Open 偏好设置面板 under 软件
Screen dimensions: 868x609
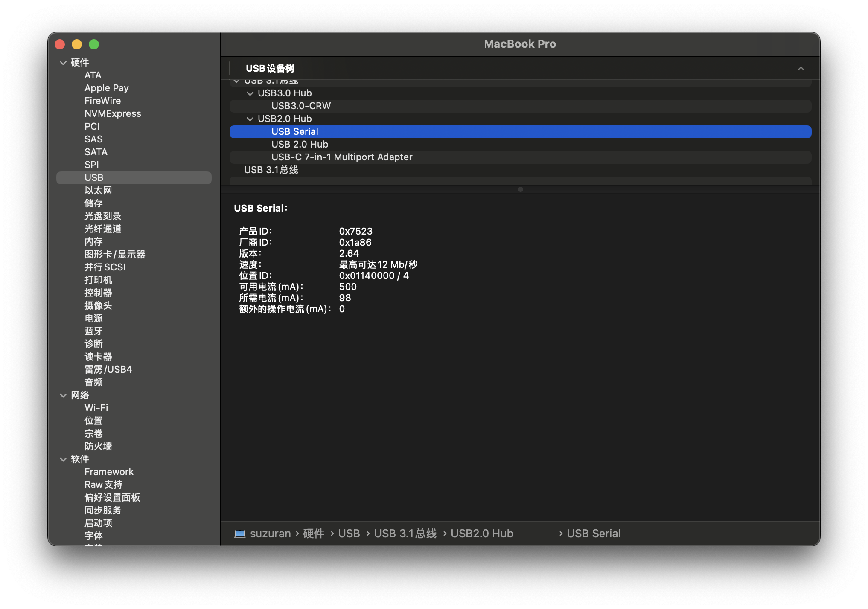pos(134,498)
